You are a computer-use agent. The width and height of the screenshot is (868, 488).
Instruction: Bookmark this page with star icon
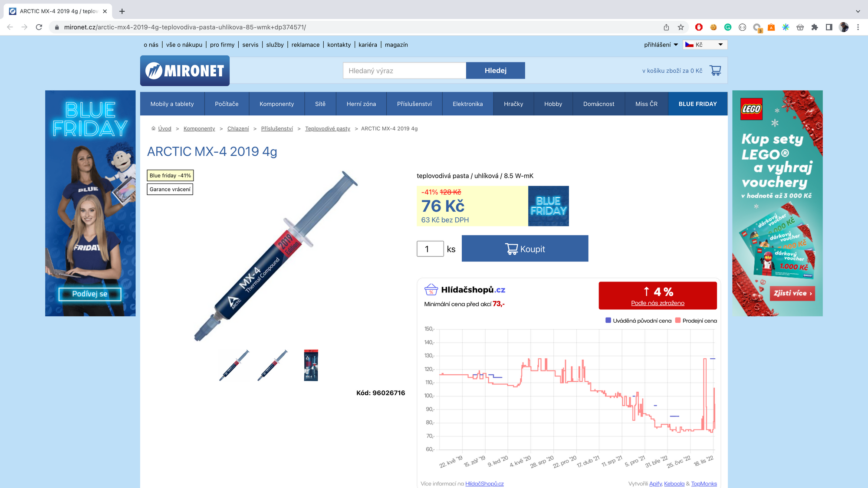pyautogui.click(x=681, y=27)
